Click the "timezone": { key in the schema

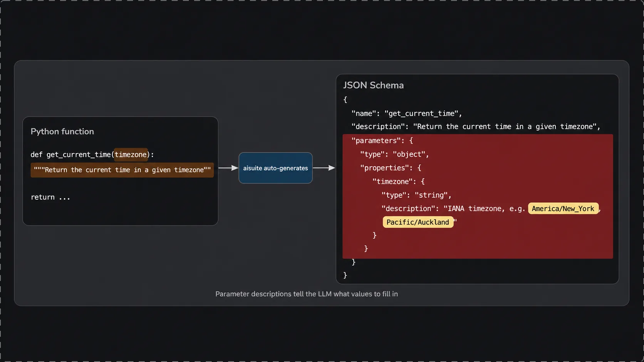[x=398, y=181]
